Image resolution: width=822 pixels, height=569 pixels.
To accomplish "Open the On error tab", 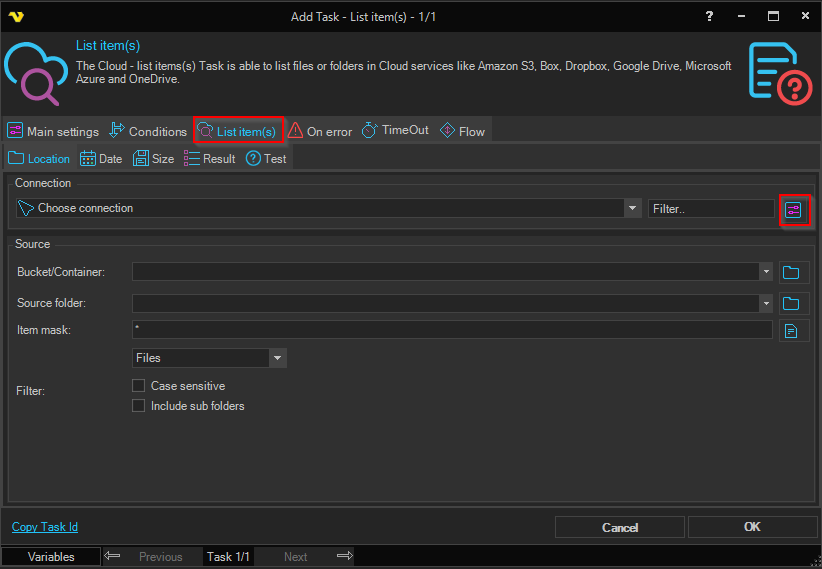I will (x=320, y=131).
